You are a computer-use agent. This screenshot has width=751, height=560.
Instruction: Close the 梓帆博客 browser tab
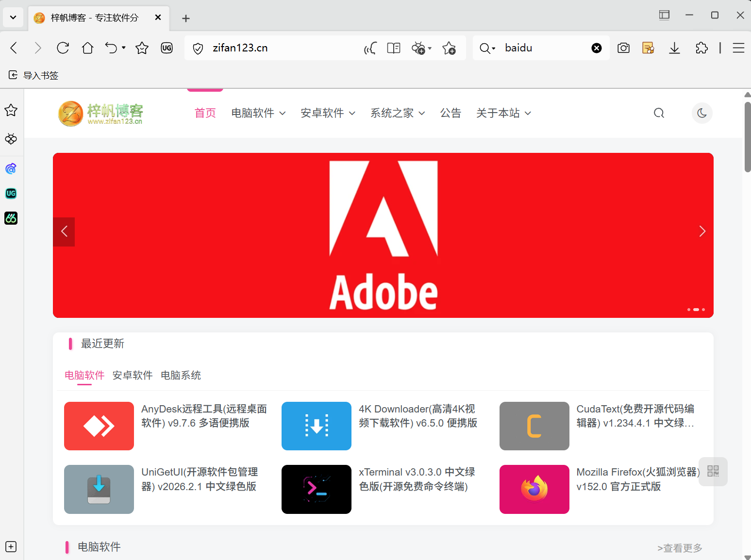(x=158, y=17)
